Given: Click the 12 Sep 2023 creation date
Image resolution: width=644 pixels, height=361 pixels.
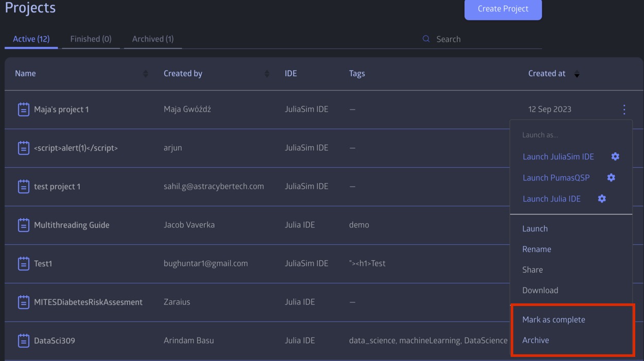Looking at the screenshot, I should tap(549, 110).
